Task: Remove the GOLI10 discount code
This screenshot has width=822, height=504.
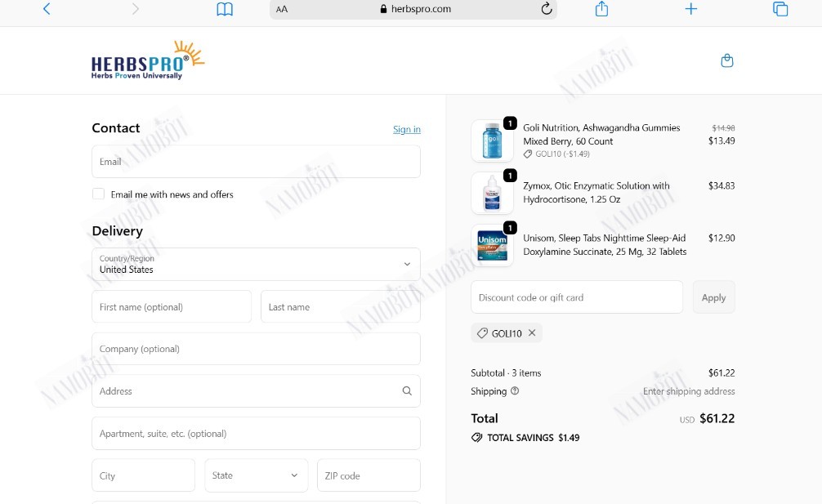Action: [532, 332]
